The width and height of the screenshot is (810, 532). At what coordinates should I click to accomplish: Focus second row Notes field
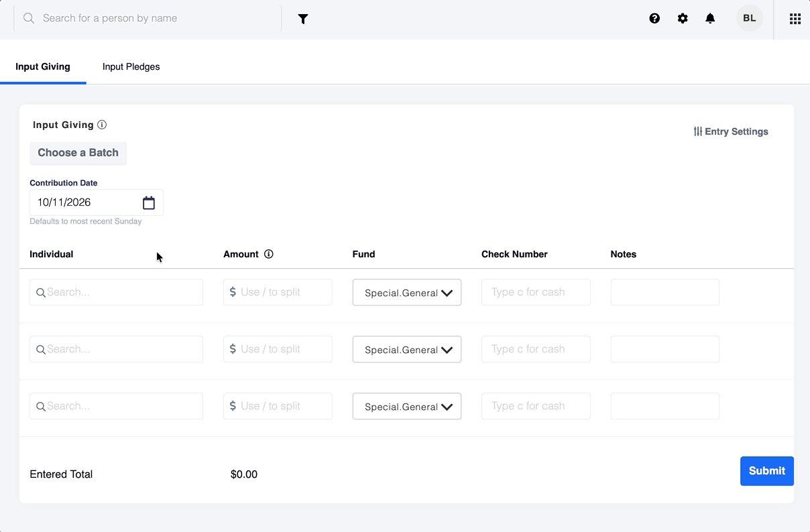tap(665, 349)
